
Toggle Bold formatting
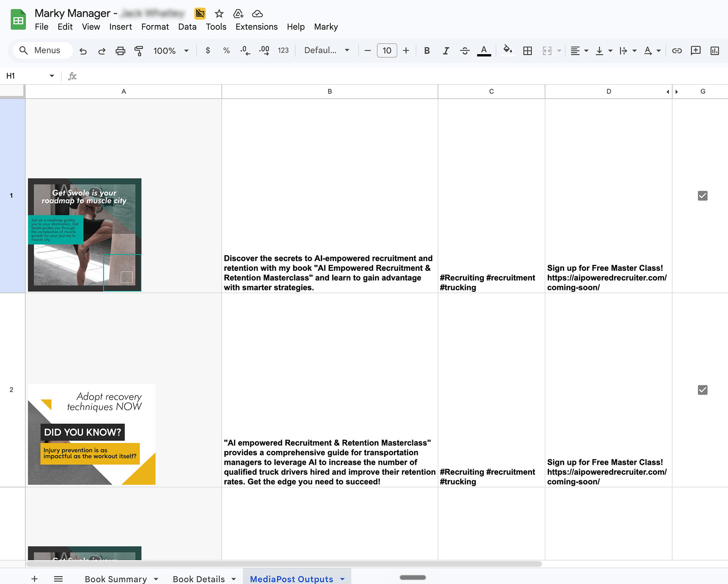pos(427,51)
